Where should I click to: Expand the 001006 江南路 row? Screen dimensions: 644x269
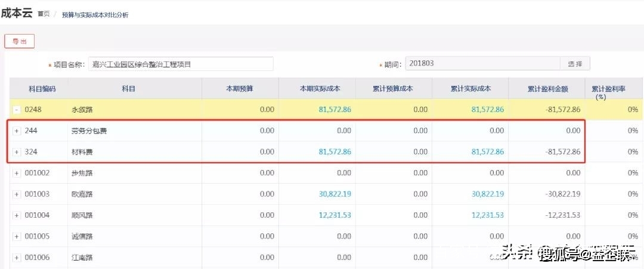click(x=17, y=258)
